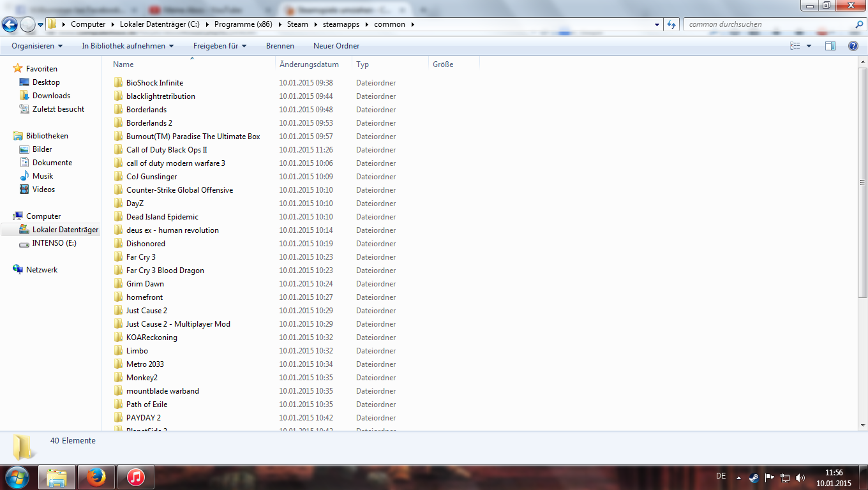Click the change view icon
The image size is (868, 490).
(795, 46)
